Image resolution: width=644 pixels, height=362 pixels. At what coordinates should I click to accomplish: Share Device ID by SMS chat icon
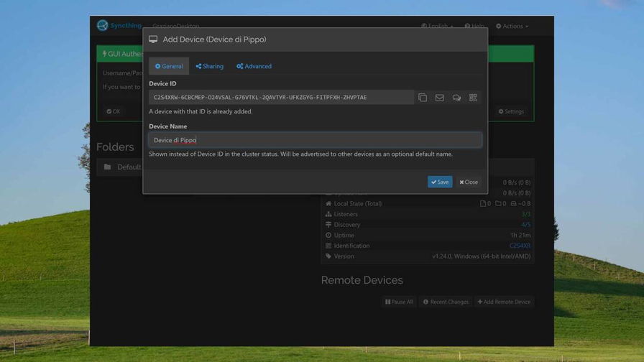click(456, 98)
